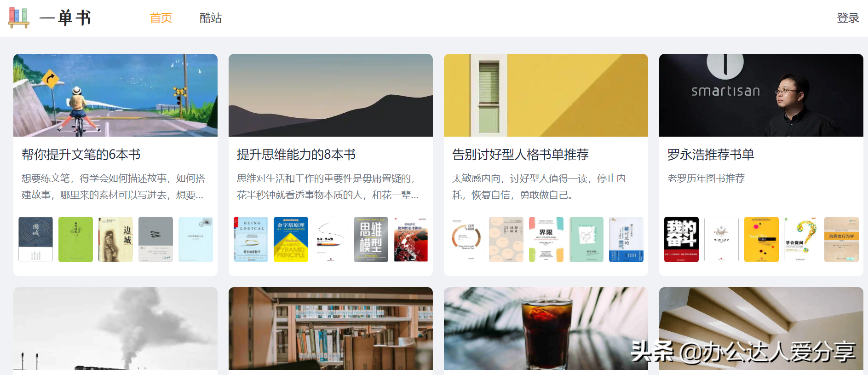Select the 界限 book cover
This screenshot has width=868, height=375.
coord(546,239)
